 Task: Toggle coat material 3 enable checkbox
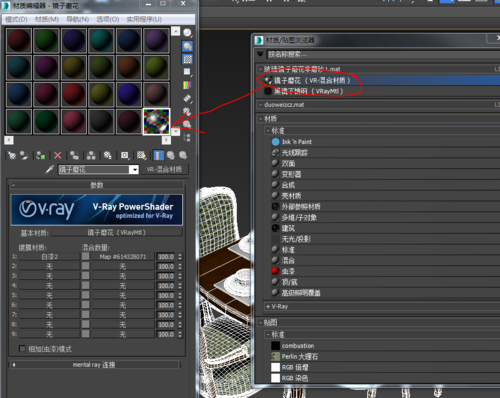pyautogui.click(x=86, y=276)
